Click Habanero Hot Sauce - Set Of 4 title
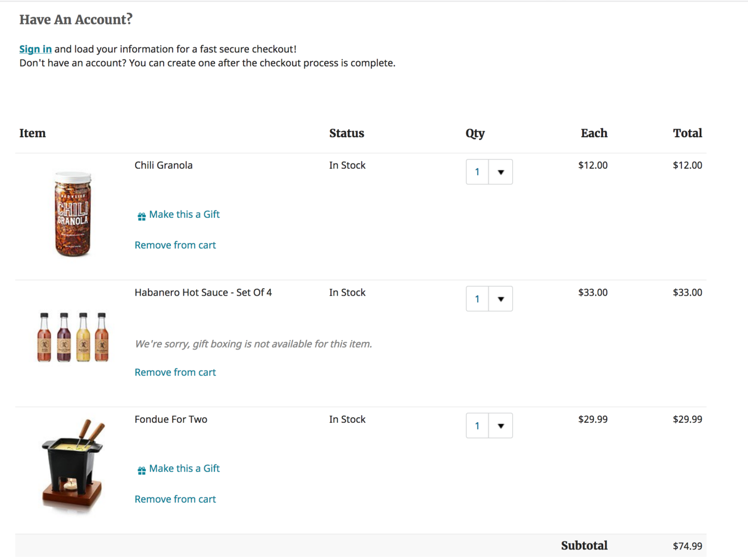Image resolution: width=748 pixels, height=560 pixels. click(203, 292)
